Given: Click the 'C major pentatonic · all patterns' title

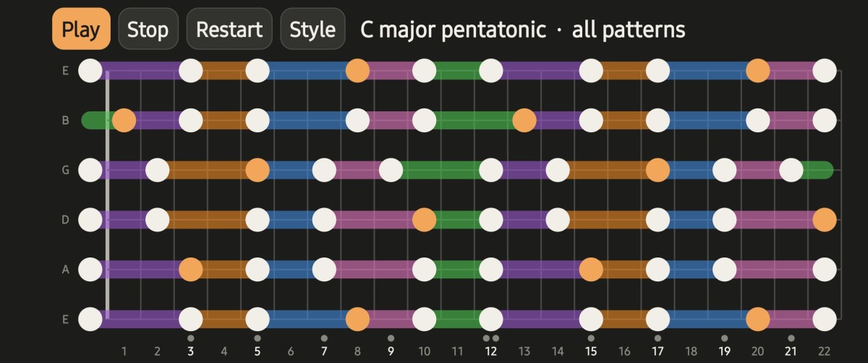Looking at the screenshot, I should click(x=523, y=30).
